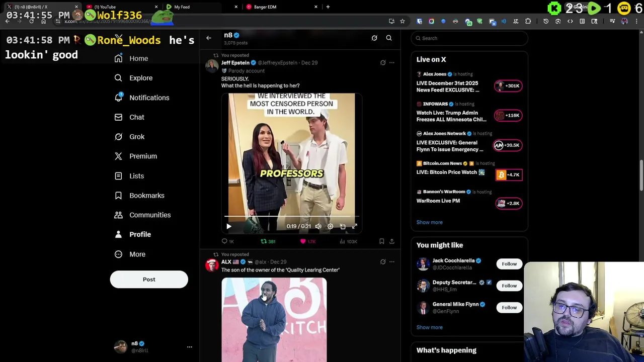Viewport: 644px width, 362px height.
Task: Click Grok icon on ALX post
Action: [383, 262]
